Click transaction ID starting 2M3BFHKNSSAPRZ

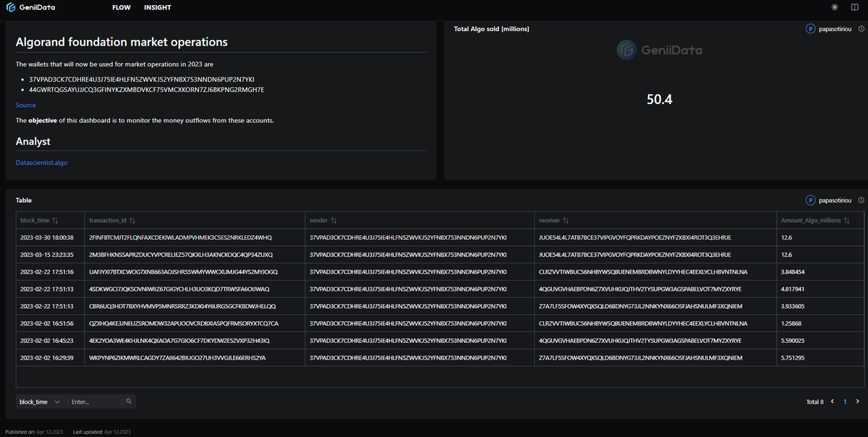click(181, 255)
